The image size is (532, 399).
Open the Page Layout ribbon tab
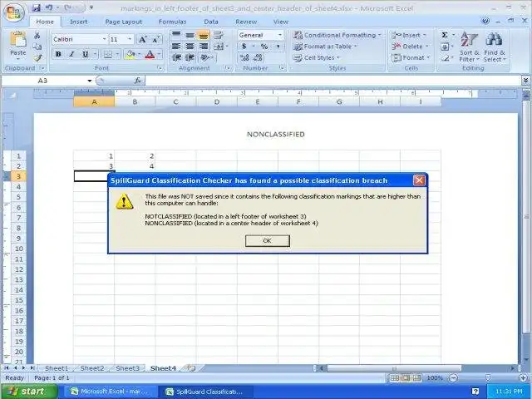[x=124, y=22]
